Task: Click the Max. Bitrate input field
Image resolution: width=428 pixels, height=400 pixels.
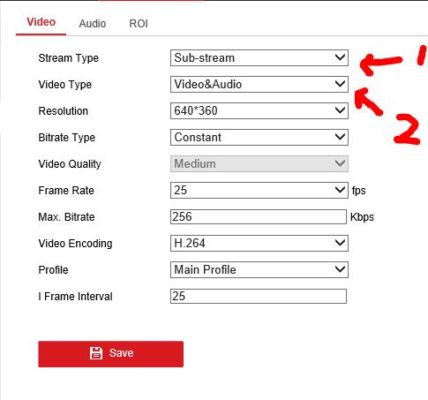Action: [258, 217]
